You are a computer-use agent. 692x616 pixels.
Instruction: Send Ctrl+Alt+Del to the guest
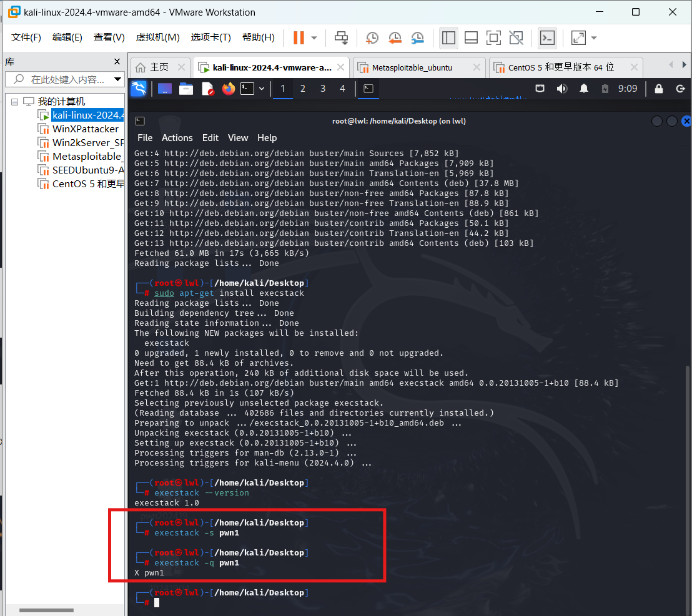[341, 38]
